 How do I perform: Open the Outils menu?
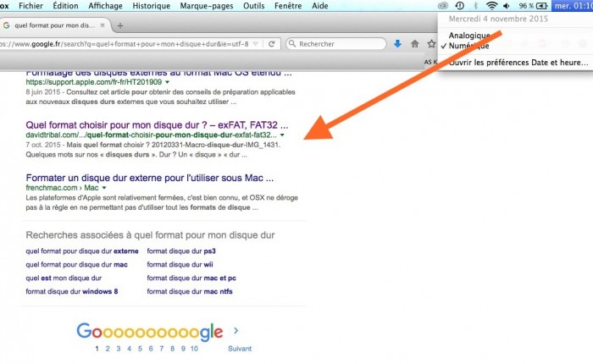(254, 6)
